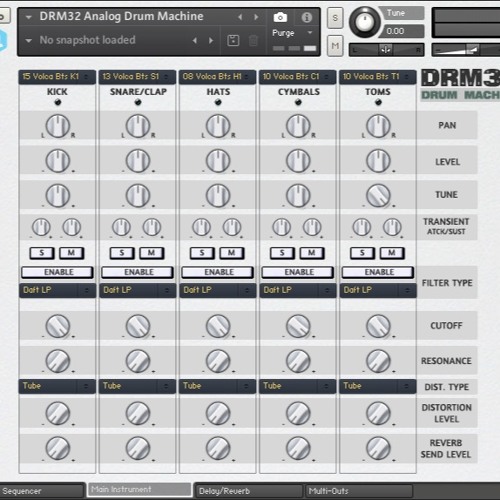Click the header volume slider
The height and width of the screenshot is (500, 500).
pyautogui.click(x=466, y=50)
